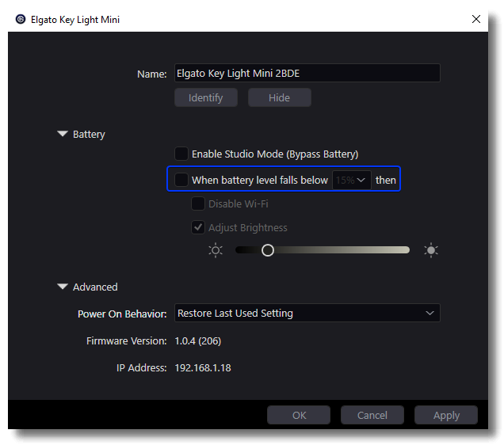Image resolution: width=504 pixels, height=445 pixels.
Task: Click the Name label
Action: [x=151, y=74]
